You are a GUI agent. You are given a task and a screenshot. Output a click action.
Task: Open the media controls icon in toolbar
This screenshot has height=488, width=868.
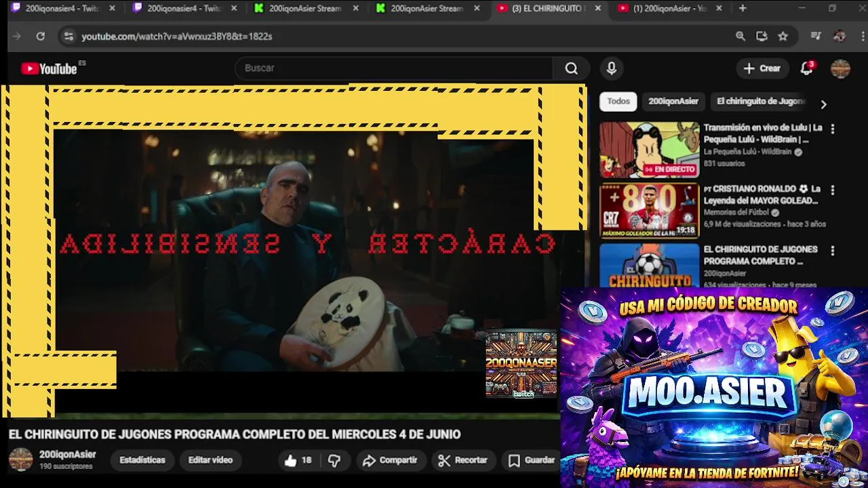(x=816, y=37)
